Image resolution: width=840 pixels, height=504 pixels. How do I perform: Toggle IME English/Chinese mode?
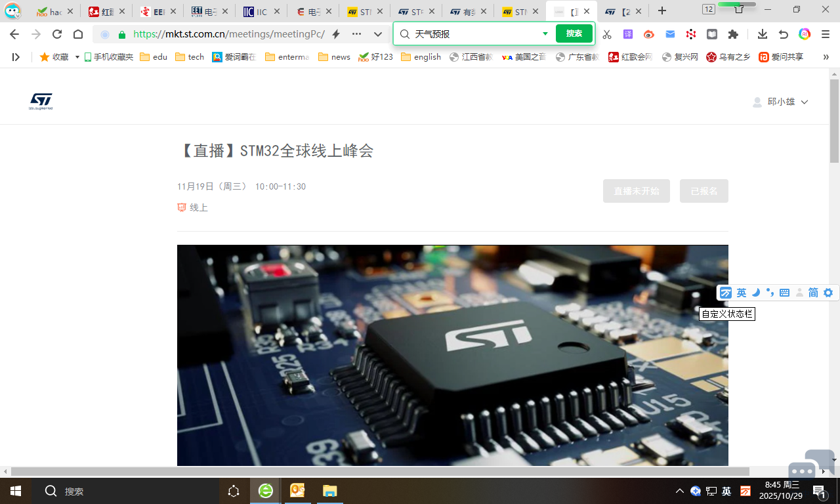[x=741, y=293]
